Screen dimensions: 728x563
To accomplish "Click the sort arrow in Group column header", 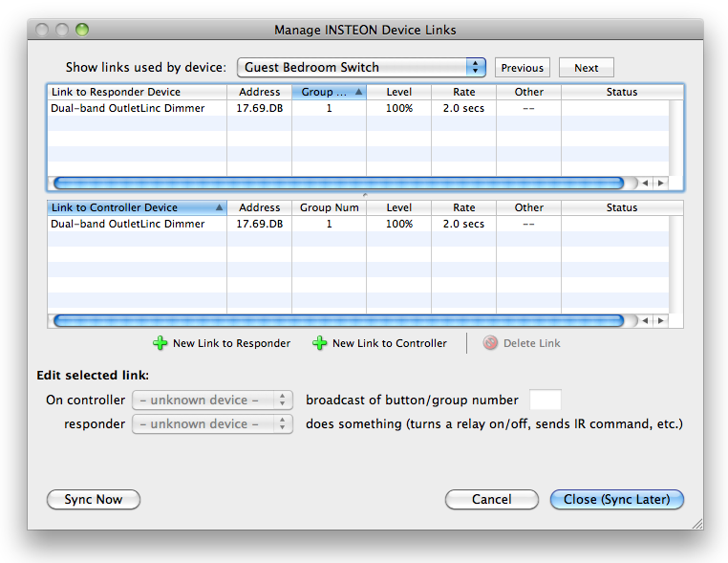I will (358, 92).
